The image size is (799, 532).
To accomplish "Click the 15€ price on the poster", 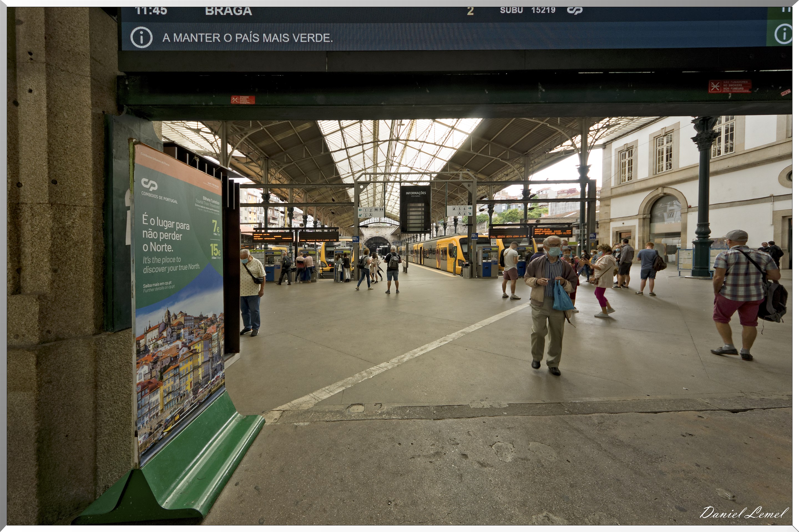I will (215, 250).
